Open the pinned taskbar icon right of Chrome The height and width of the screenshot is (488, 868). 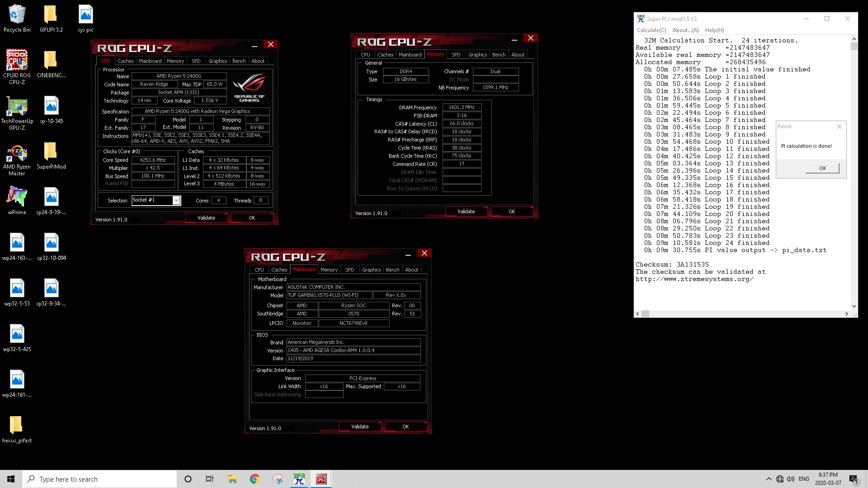click(x=277, y=479)
